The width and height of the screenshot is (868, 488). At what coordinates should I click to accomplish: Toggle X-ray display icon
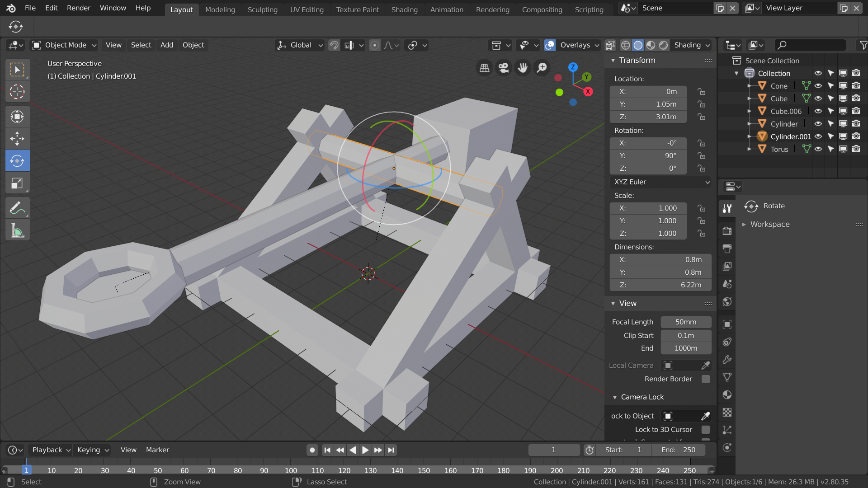tap(610, 45)
